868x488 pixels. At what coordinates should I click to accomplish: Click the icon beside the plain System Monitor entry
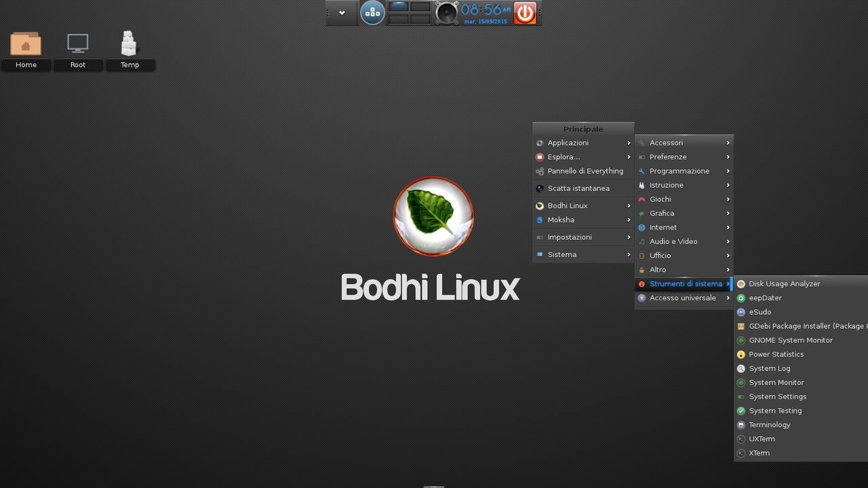[741, 383]
